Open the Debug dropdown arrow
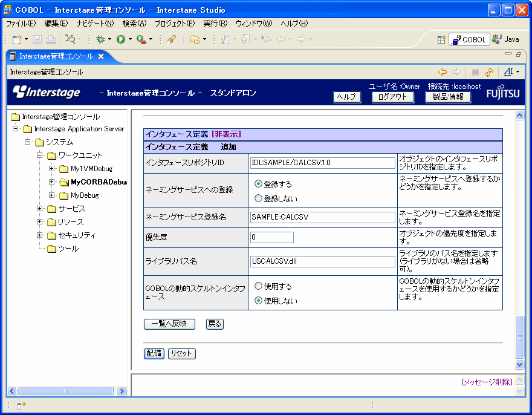The height and width of the screenshot is (415, 532). point(109,39)
